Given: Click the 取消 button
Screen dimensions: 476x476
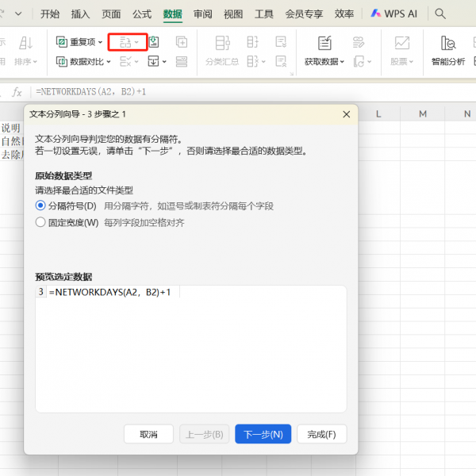Looking at the screenshot, I should coord(148,434).
